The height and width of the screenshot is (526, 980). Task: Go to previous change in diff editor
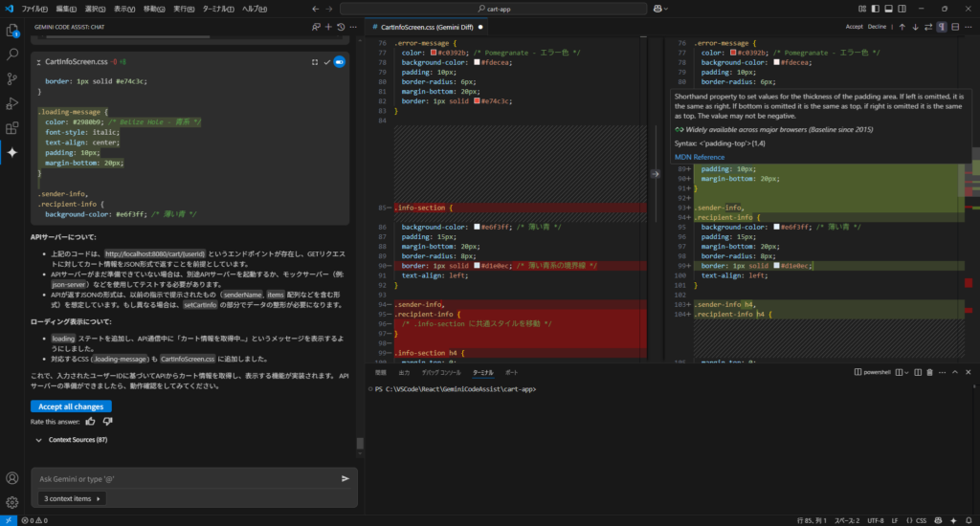coord(902,27)
